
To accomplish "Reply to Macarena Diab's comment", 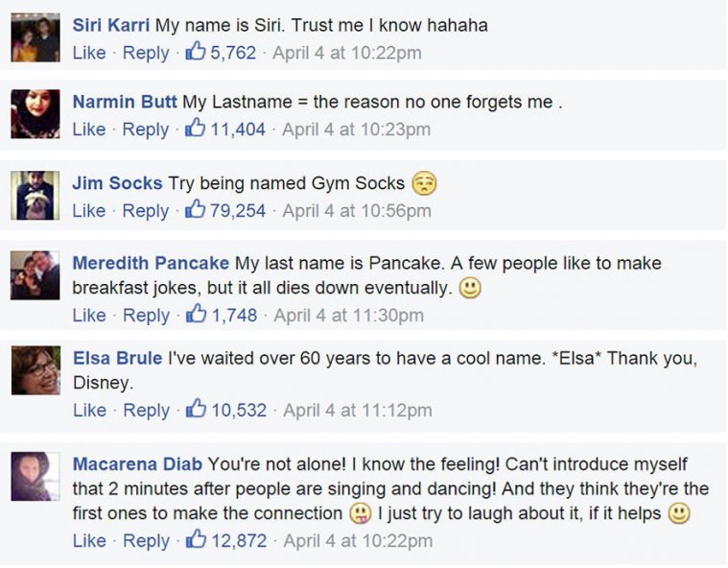I will point(146,541).
